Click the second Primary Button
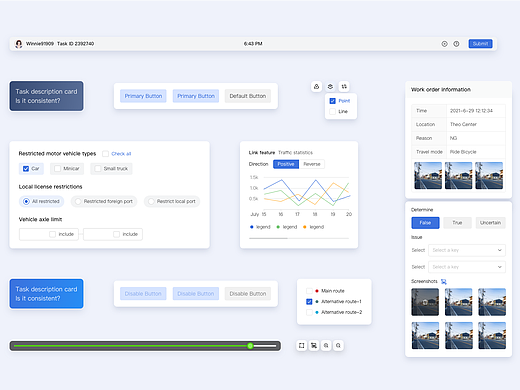 (196, 96)
